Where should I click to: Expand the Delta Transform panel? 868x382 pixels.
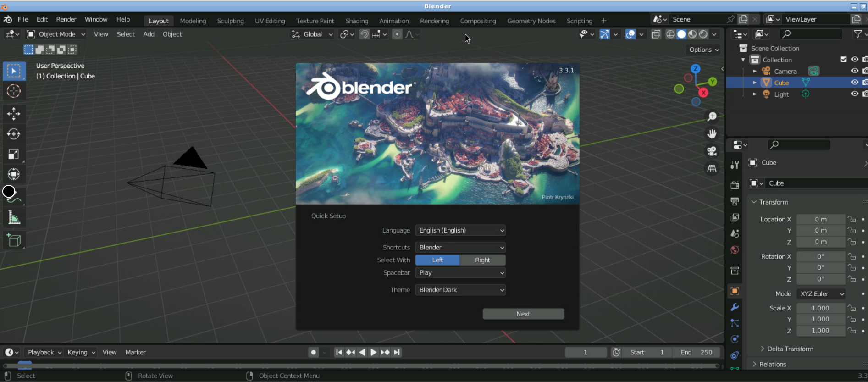[790, 349]
